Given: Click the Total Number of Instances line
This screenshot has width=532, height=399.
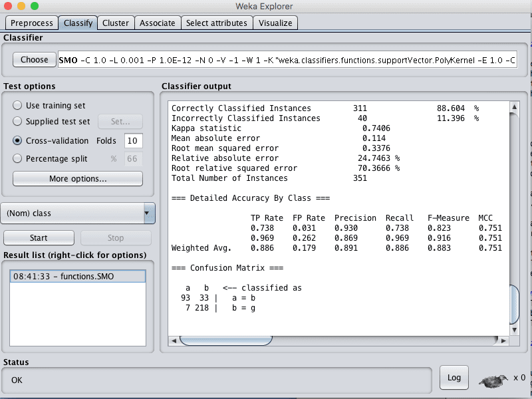Looking at the screenshot, I should pyautogui.click(x=269, y=178).
